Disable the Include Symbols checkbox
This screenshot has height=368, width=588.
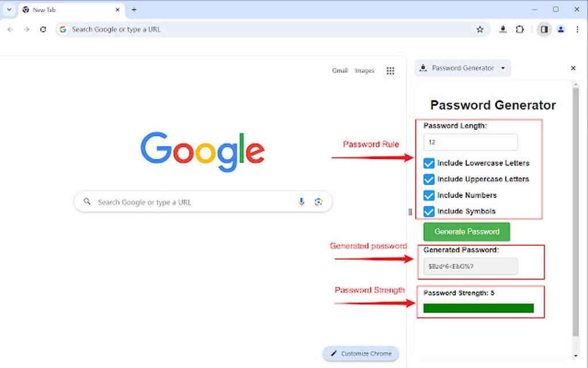point(429,212)
